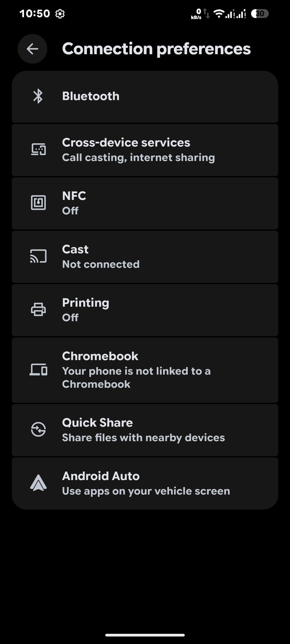Tap the Chromebook devices icon

click(x=38, y=370)
